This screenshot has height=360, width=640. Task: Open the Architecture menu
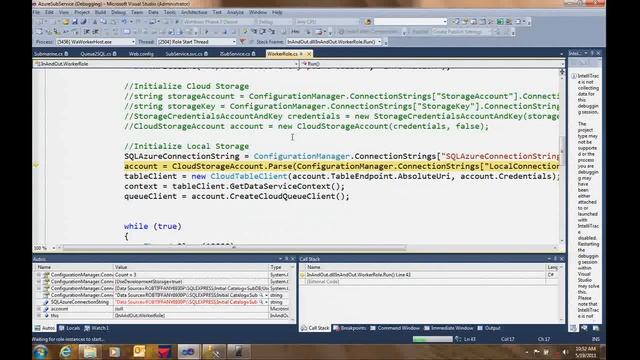(194, 12)
